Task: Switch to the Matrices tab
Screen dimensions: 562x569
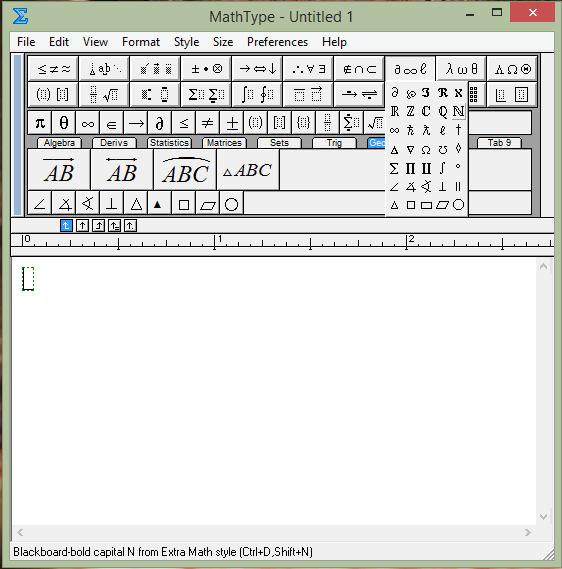Action: tap(224, 143)
